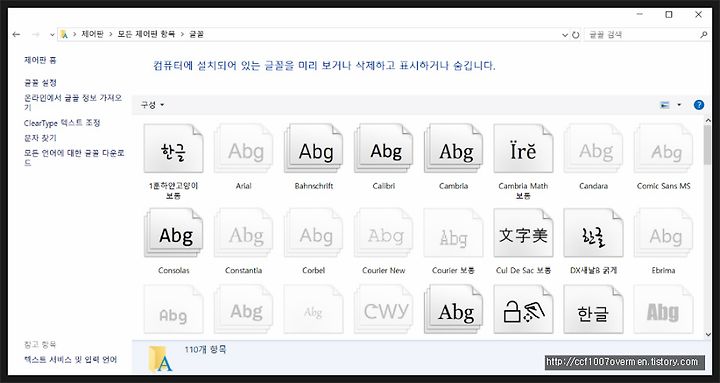This screenshot has height=383, width=720.
Task: Select the Cul De Sac 보통 font icon
Action: pyautogui.click(x=523, y=233)
